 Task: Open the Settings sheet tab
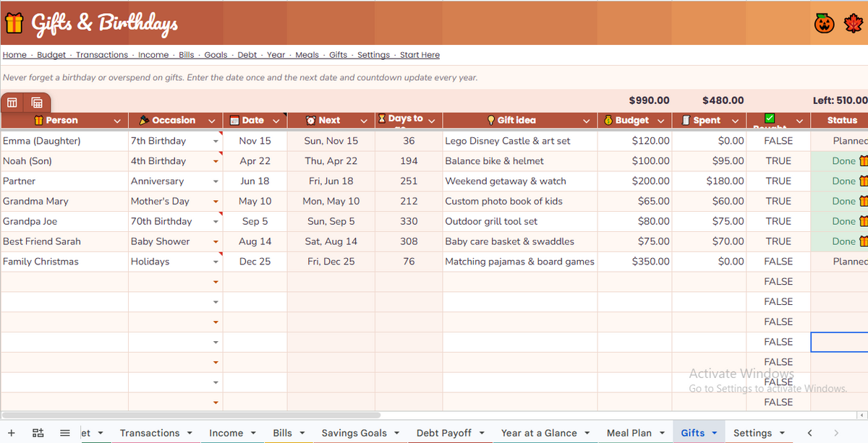click(753, 433)
